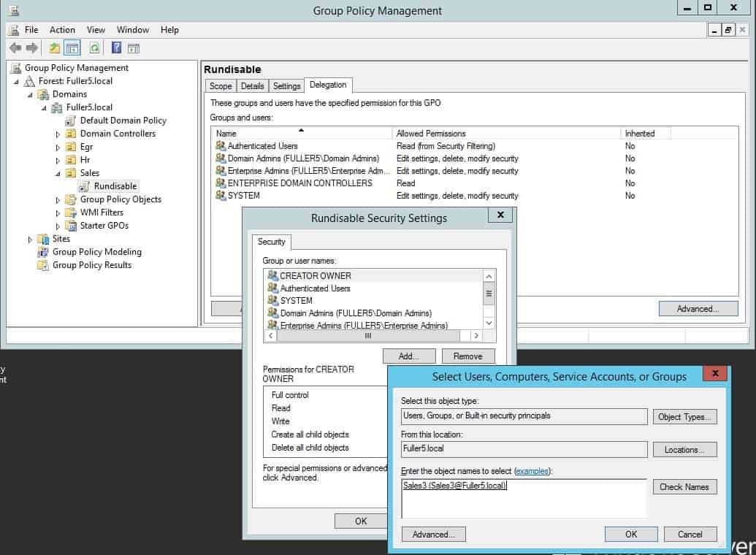Click the Show/Hide Action Pane toolbar icon
The height and width of the screenshot is (555, 756).
134,47
